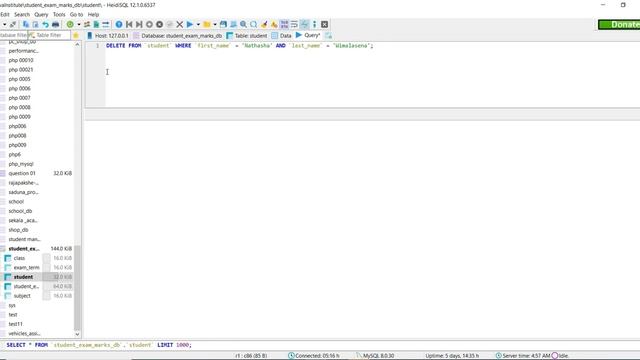Image resolution: width=640 pixels, height=360 pixels.
Task: Click the Close query tab X icon
Action: point(324,24)
